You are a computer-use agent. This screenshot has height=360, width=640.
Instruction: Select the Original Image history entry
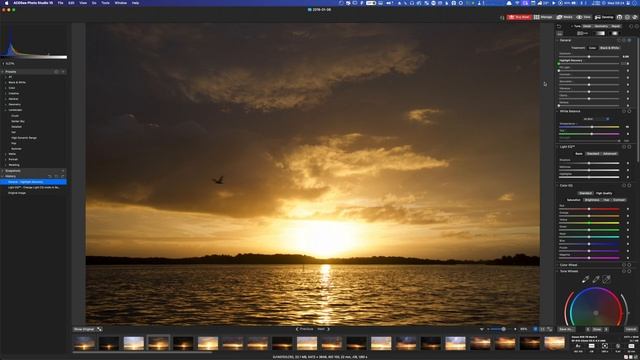pyautogui.click(x=17, y=193)
